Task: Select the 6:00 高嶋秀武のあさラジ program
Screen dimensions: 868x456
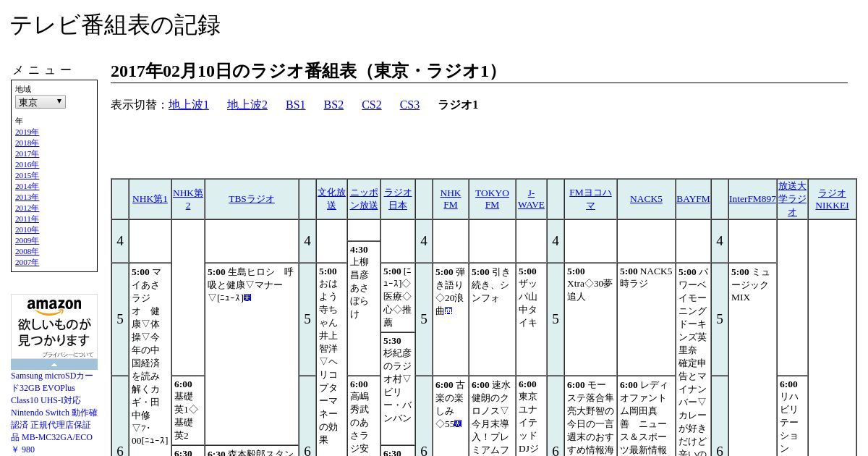Action: click(x=364, y=416)
